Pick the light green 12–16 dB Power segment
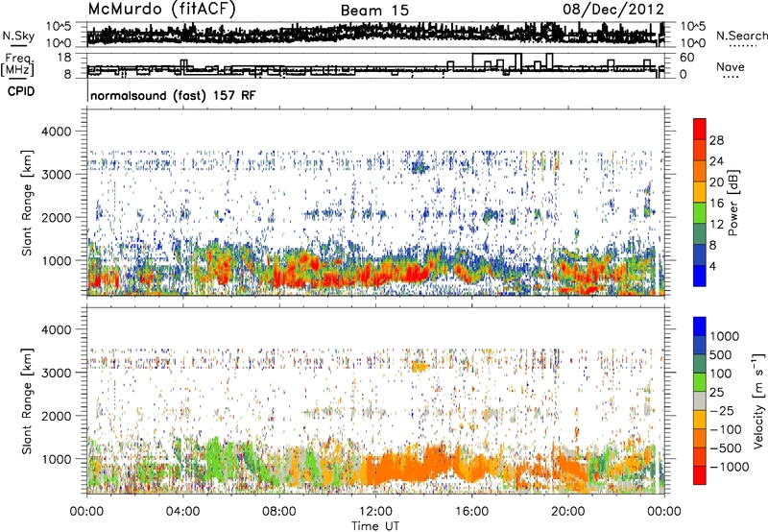The width and height of the screenshot is (768, 532). 700,213
